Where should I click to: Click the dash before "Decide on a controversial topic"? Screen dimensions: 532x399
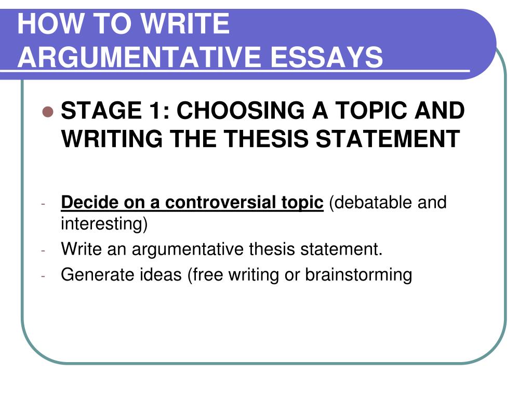43,204
